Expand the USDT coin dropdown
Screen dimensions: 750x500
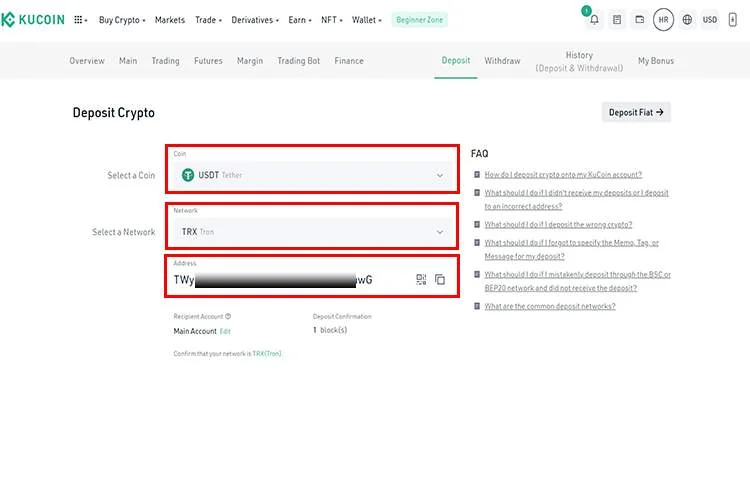click(312, 175)
